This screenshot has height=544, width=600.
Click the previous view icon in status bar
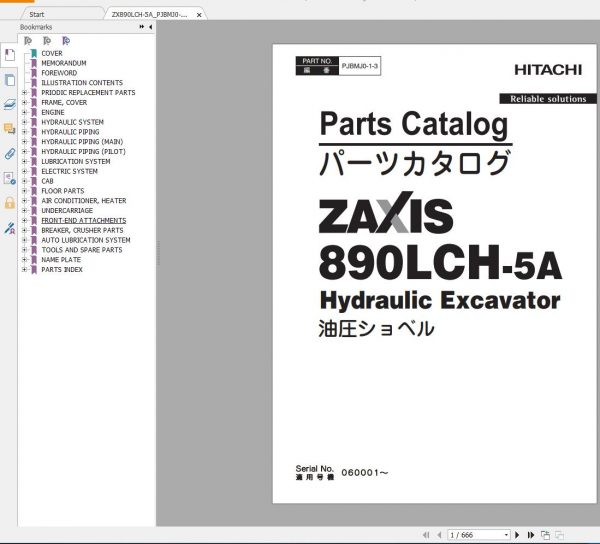pos(545,535)
